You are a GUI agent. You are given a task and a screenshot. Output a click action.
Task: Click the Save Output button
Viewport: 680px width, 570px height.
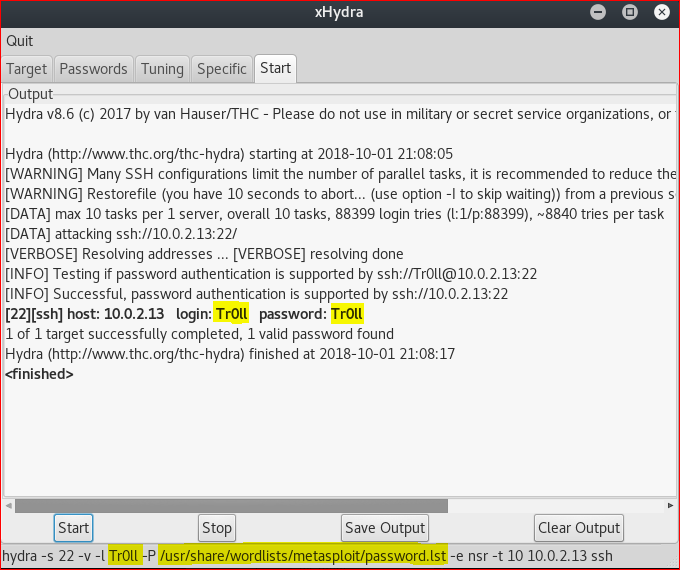(x=385, y=528)
